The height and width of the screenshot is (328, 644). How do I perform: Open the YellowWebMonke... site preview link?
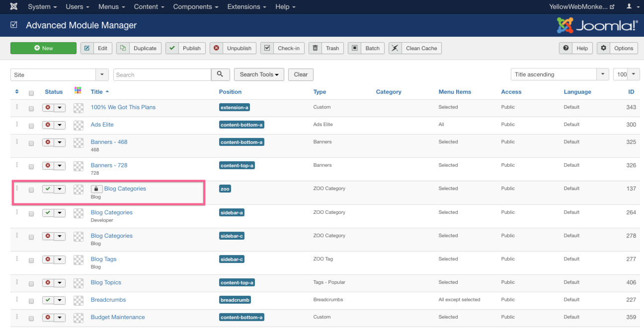coord(582,7)
